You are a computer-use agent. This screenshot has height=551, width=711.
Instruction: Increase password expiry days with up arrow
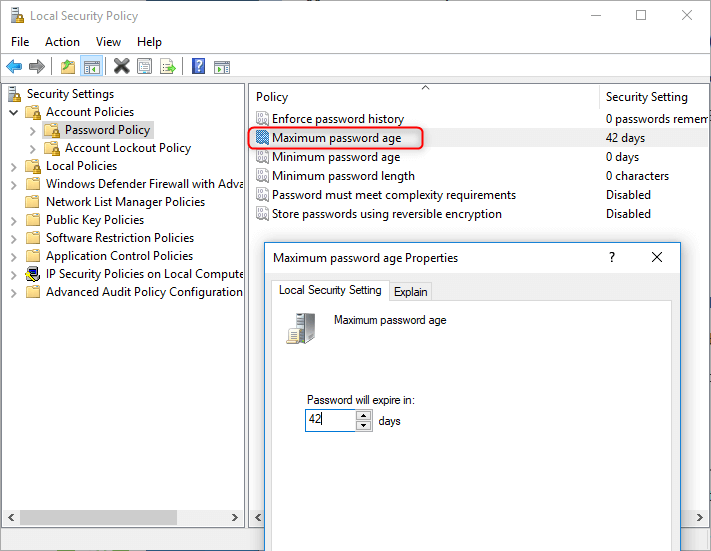tap(364, 415)
